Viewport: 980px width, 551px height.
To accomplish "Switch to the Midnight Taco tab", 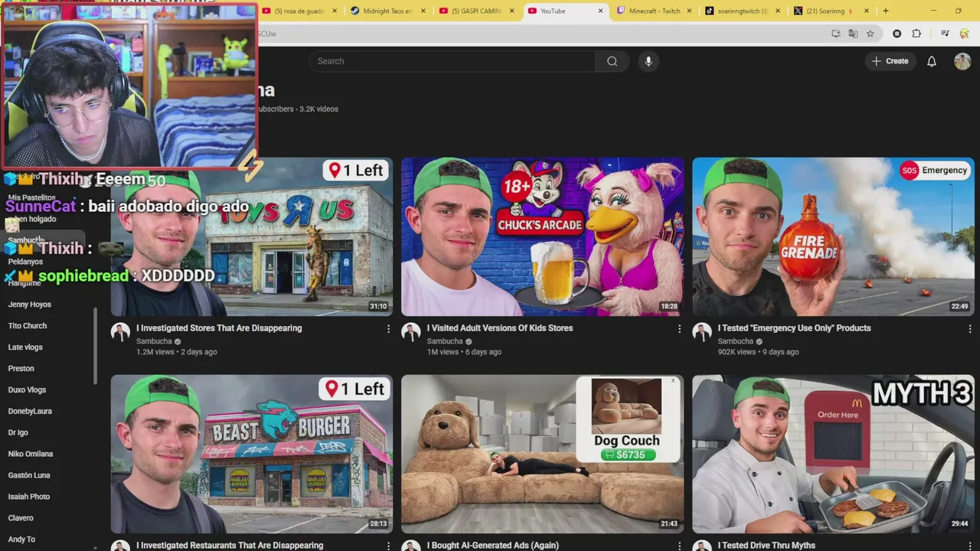I will tap(387, 11).
